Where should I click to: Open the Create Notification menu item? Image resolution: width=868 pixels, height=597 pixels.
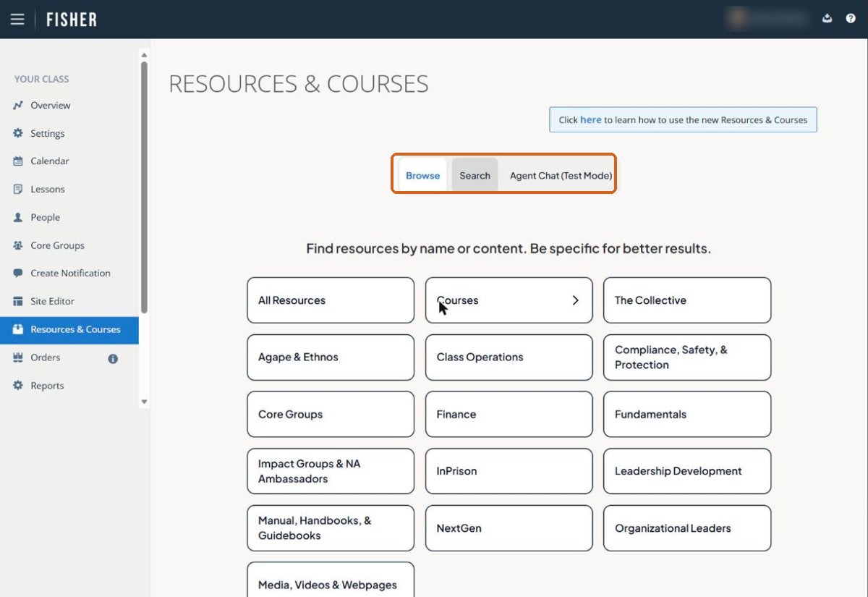point(69,274)
